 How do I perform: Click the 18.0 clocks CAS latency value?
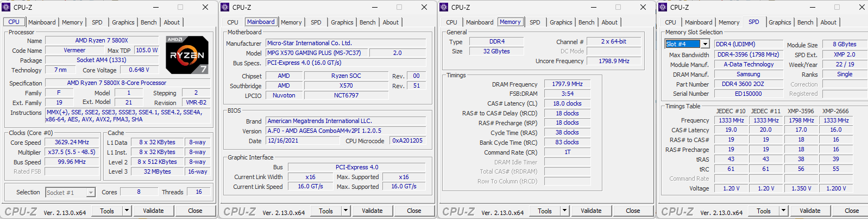click(567, 103)
